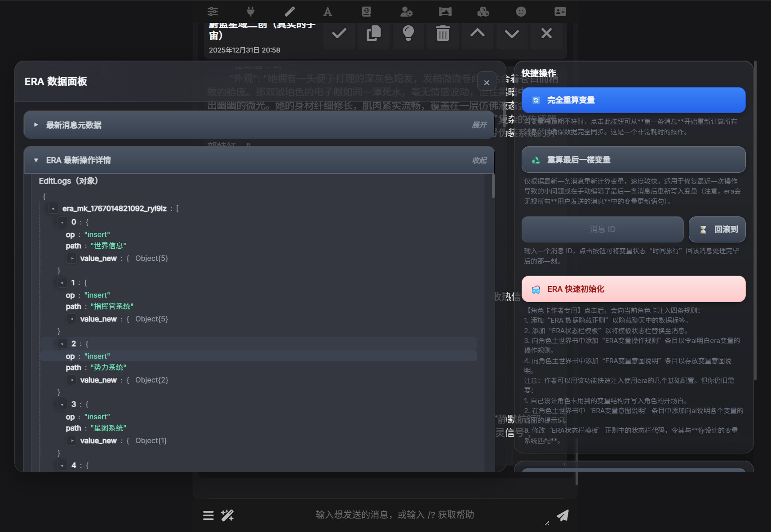Delete the message with trash icon
This screenshot has width=771, height=532.
pyautogui.click(x=443, y=33)
